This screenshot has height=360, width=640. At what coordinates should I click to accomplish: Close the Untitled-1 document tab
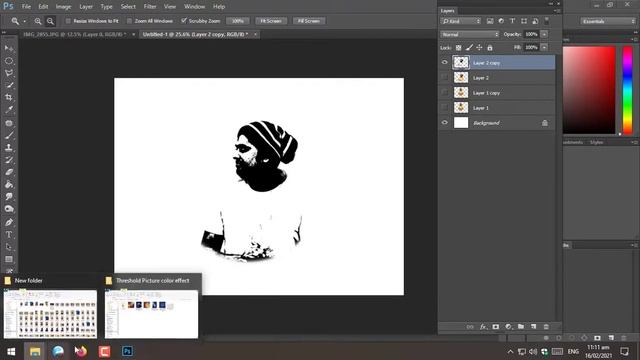click(256, 34)
